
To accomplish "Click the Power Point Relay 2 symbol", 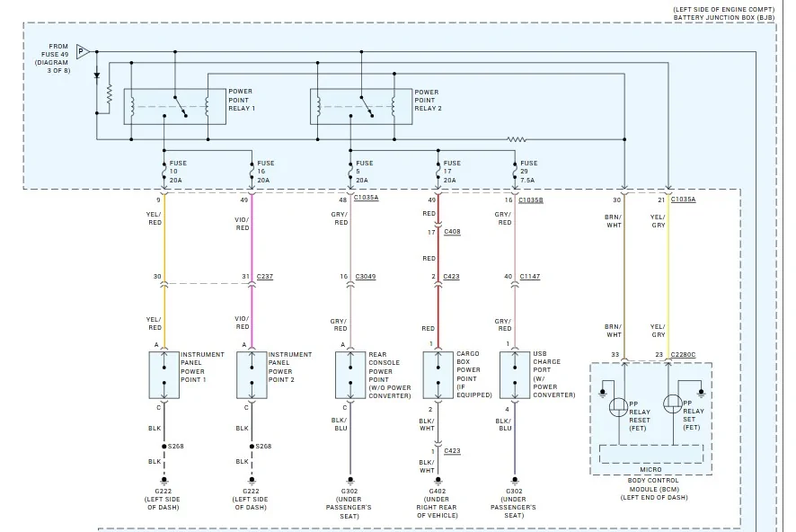I will (361, 107).
